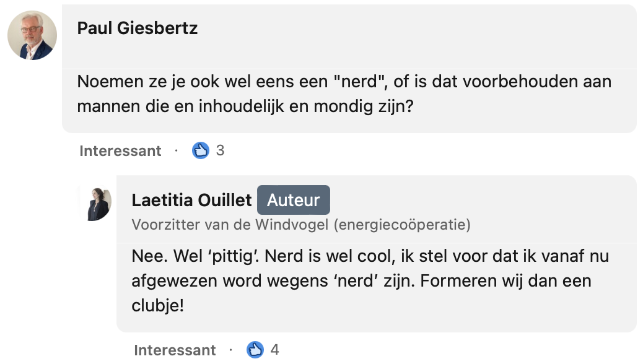Click the comment text starting 'Noemen ze je'
643x364 pixels.
pyautogui.click(x=344, y=82)
